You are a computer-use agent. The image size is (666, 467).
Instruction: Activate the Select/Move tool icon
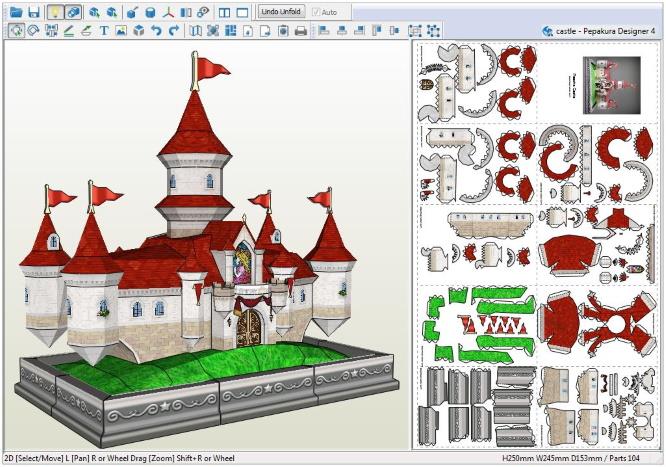click(x=17, y=31)
